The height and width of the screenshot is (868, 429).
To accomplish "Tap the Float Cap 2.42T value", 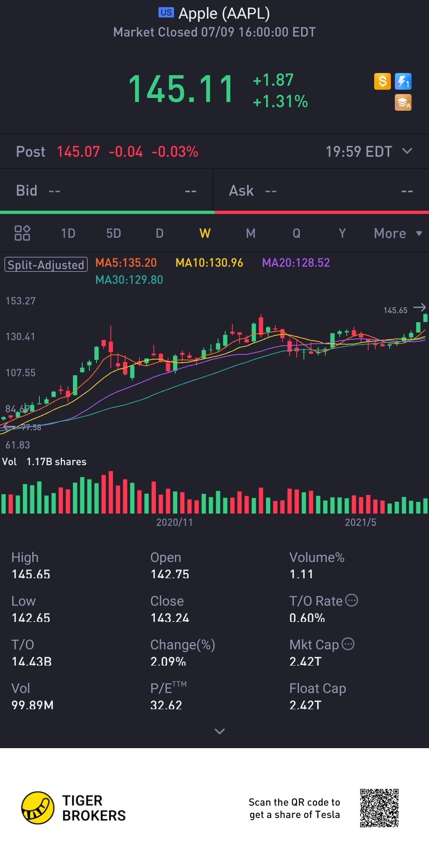I will (x=305, y=705).
